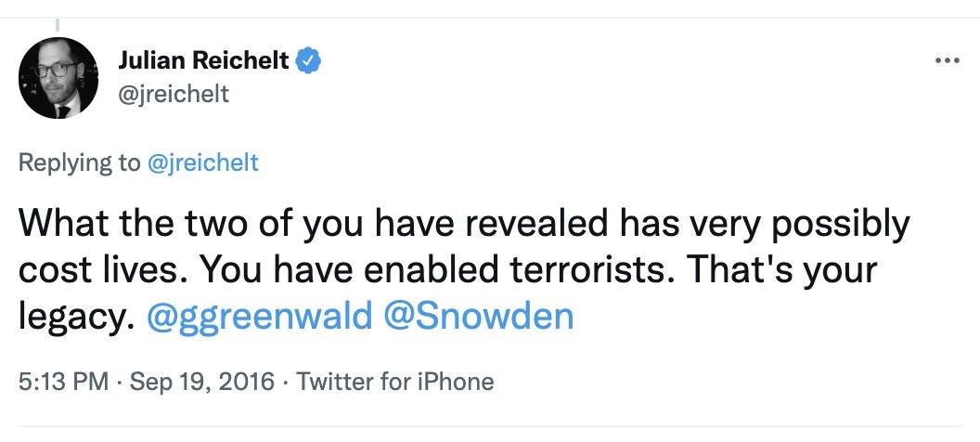Click the divider line below the timestamp
This screenshot has width=980, height=442.
pyautogui.click(x=490, y=426)
